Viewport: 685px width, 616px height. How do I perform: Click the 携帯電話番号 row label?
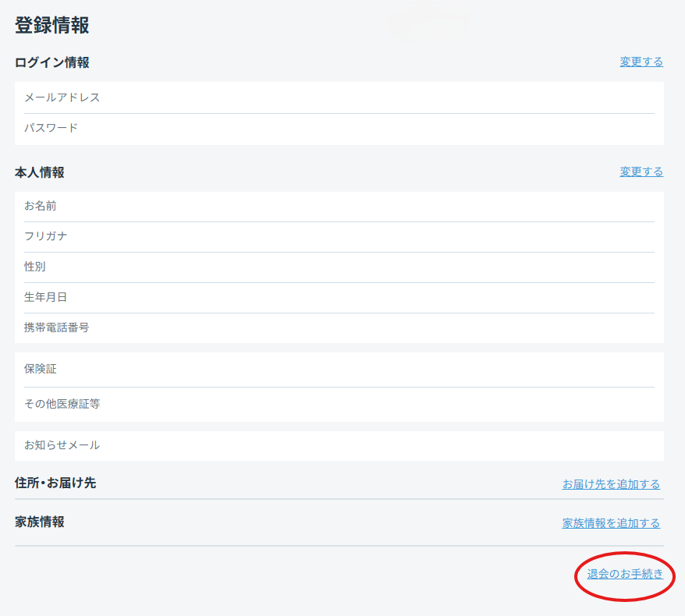tap(56, 327)
